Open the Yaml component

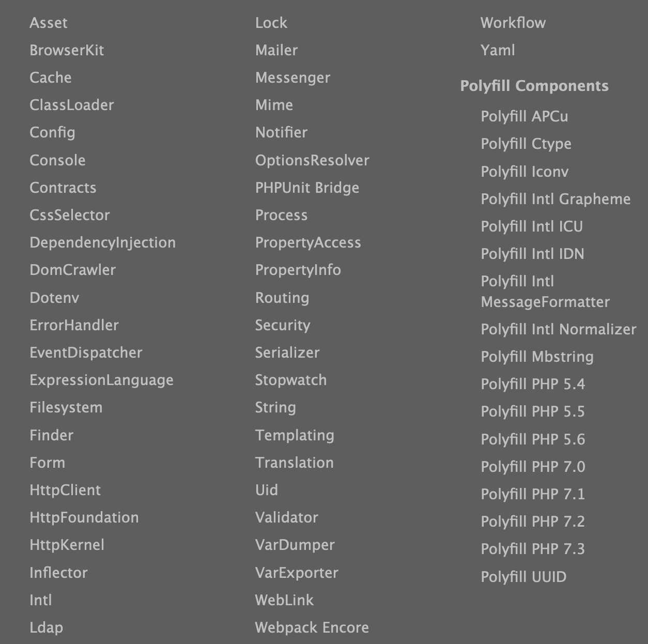(x=497, y=50)
